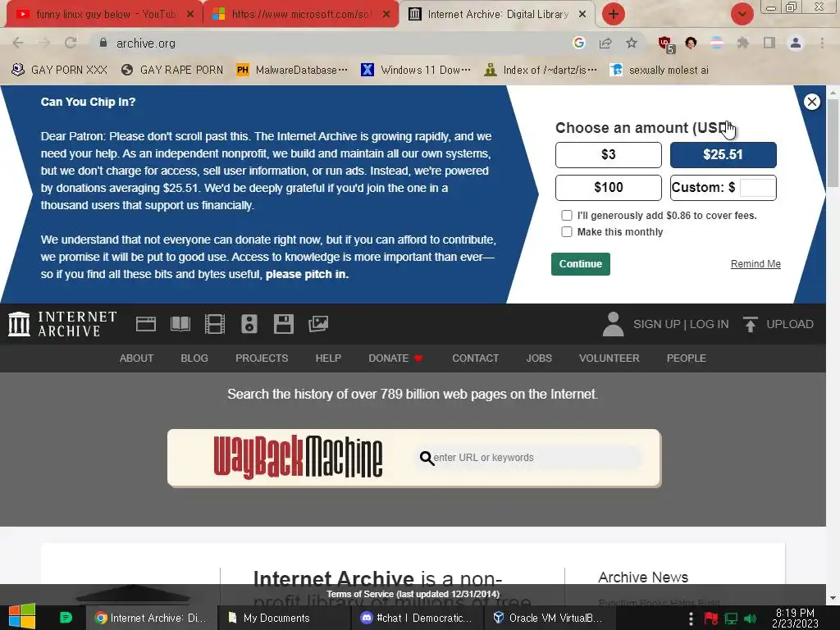The image size is (840, 630).
Task: Click the Internet Archive logo
Action: (62, 324)
